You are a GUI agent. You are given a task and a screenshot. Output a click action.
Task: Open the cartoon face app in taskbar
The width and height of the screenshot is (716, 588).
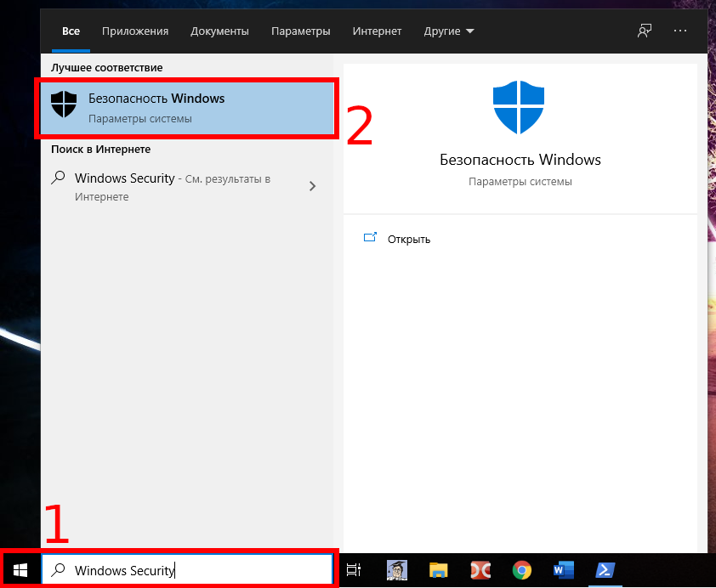(397, 570)
